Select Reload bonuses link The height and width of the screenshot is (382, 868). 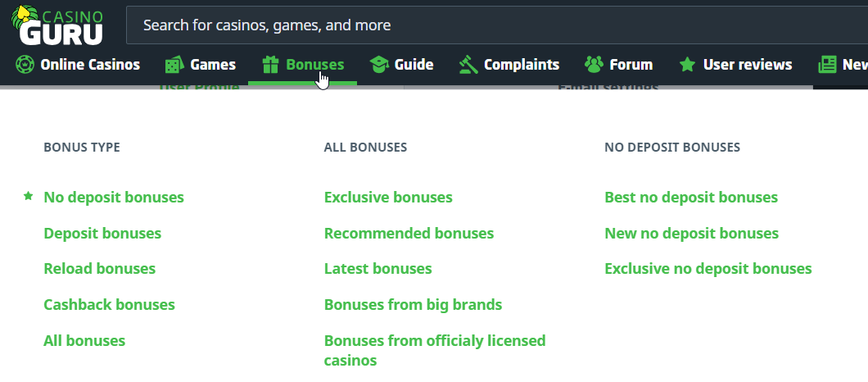click(x=99, y=269)
